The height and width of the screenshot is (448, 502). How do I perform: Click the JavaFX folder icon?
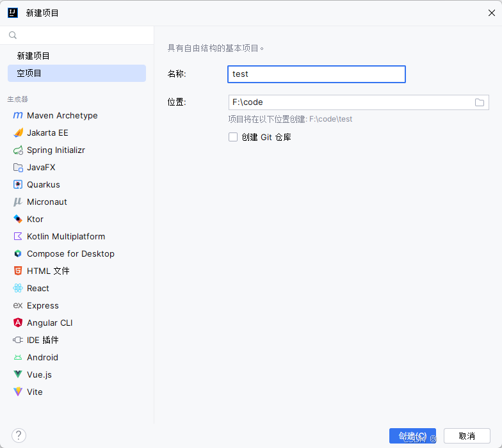tap(18, 167)
